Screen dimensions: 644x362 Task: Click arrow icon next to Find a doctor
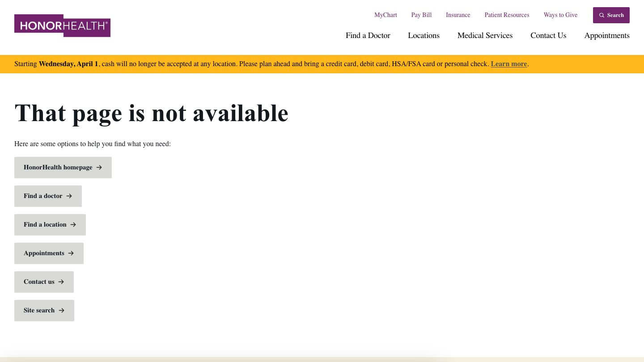point(69,196)
